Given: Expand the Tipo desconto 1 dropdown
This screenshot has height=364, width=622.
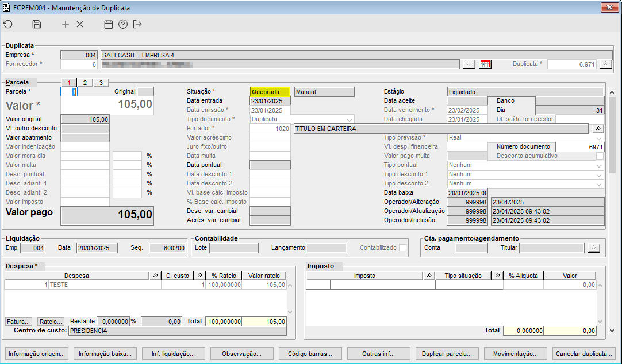Looking at the screenshot, I should coord(599,175).
